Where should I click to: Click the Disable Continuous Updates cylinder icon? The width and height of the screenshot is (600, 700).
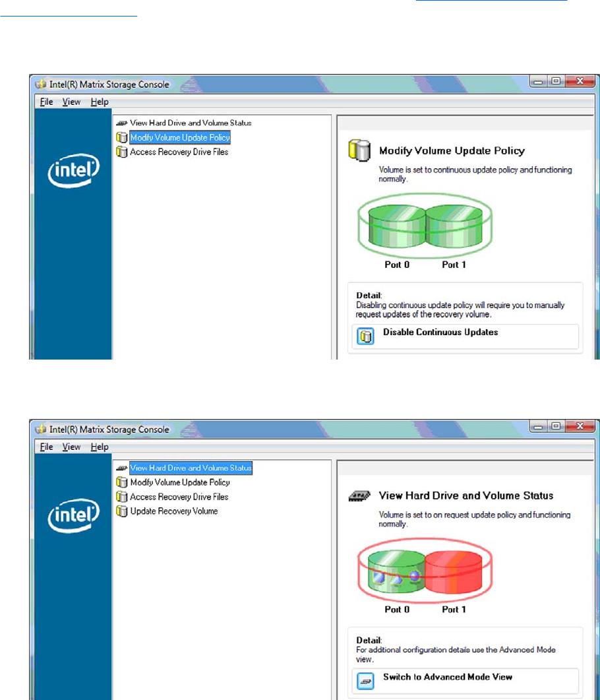(365, 336)
